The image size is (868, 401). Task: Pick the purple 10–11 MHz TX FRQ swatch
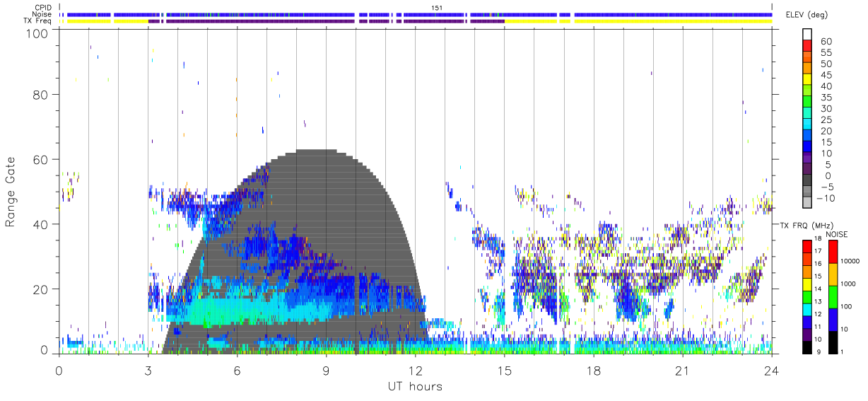807,335
